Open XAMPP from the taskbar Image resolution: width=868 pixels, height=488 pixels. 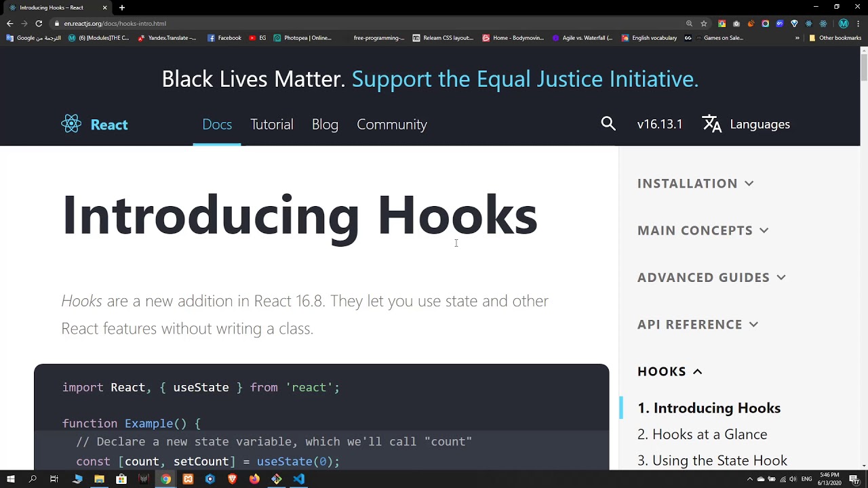coord(188,479)
